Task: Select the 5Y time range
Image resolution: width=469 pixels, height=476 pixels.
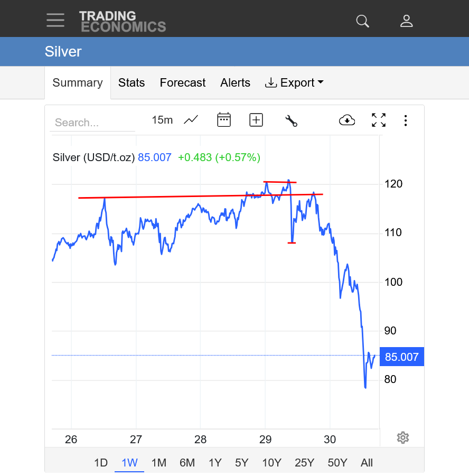Action: pos(242,463)
